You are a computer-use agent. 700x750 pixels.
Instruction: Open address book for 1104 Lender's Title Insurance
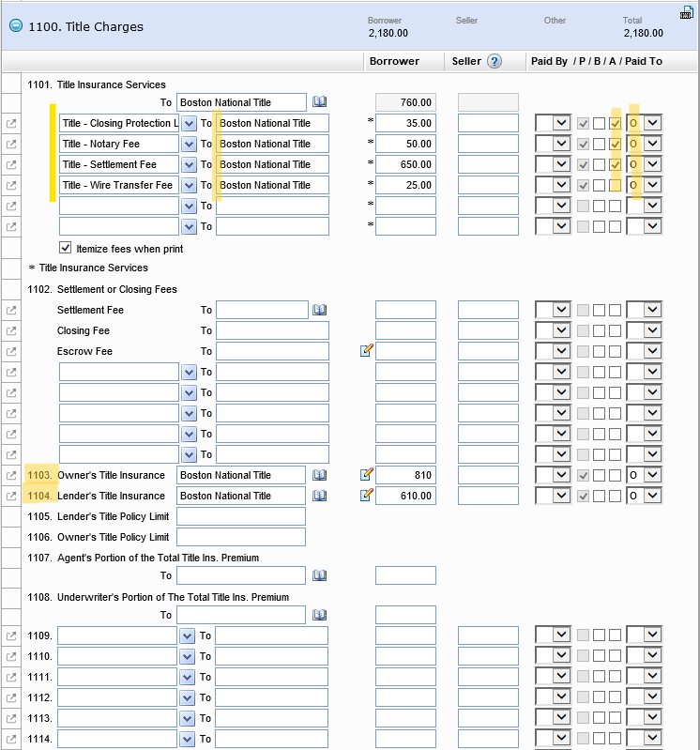point(319,496)
